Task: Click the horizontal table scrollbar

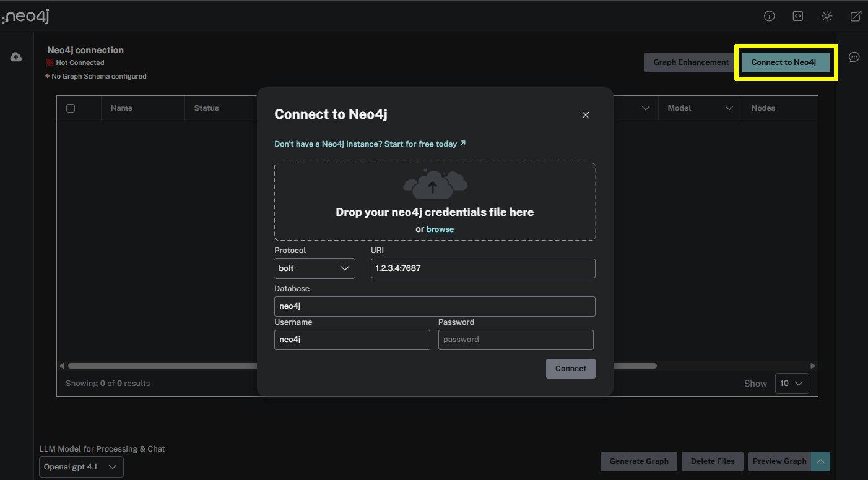Action: 362,366
